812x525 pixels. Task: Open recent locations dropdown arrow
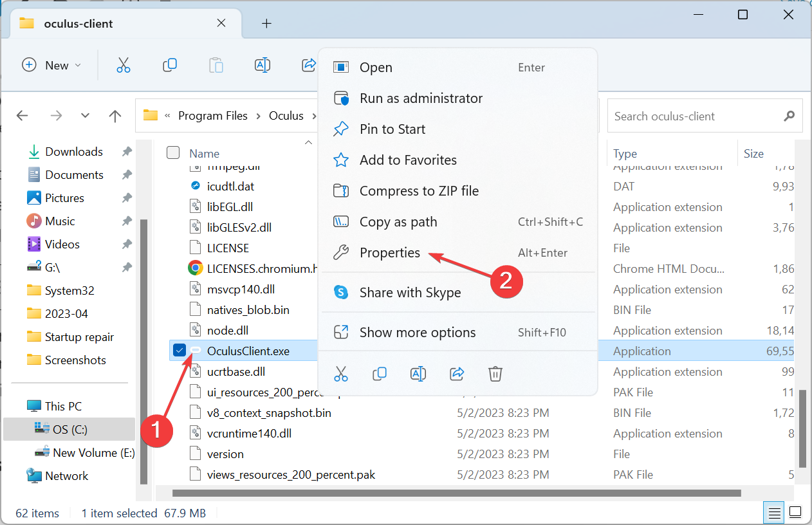click(86, 116)
